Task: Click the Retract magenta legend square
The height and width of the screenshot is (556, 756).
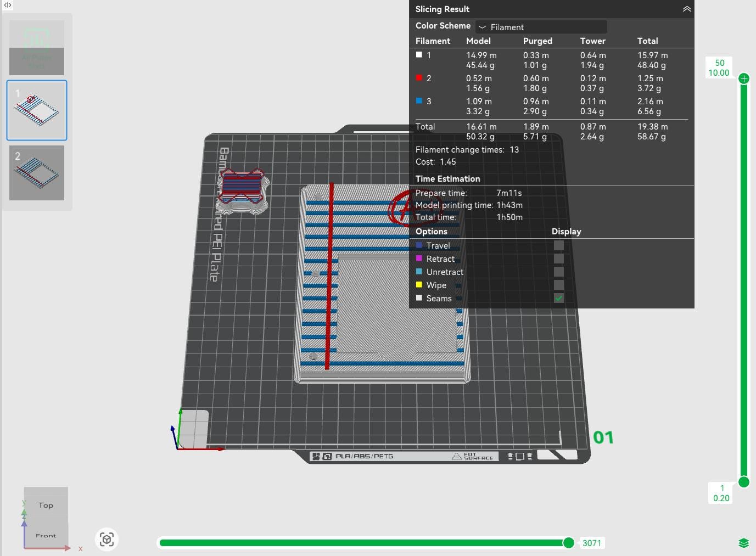Action: 419,259
